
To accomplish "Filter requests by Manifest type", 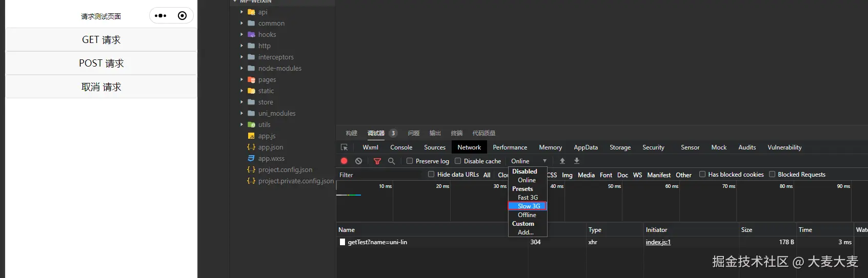I will click(x=659, y=175).
